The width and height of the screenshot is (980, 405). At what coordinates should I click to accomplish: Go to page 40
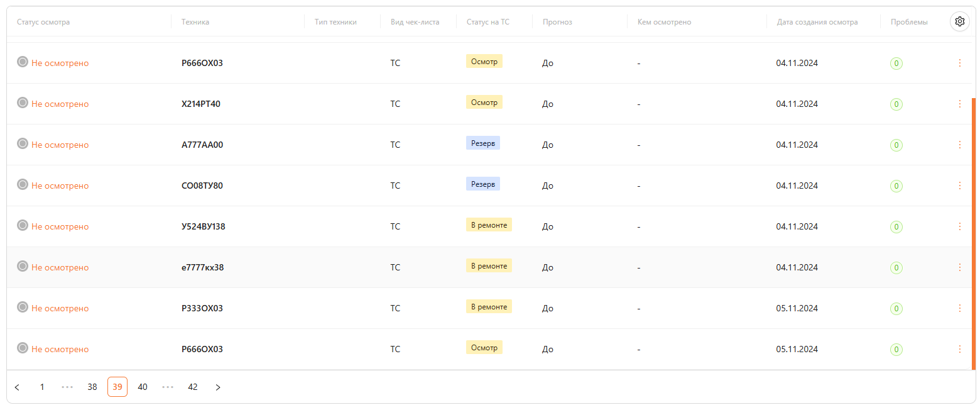(x=143, y=387)
